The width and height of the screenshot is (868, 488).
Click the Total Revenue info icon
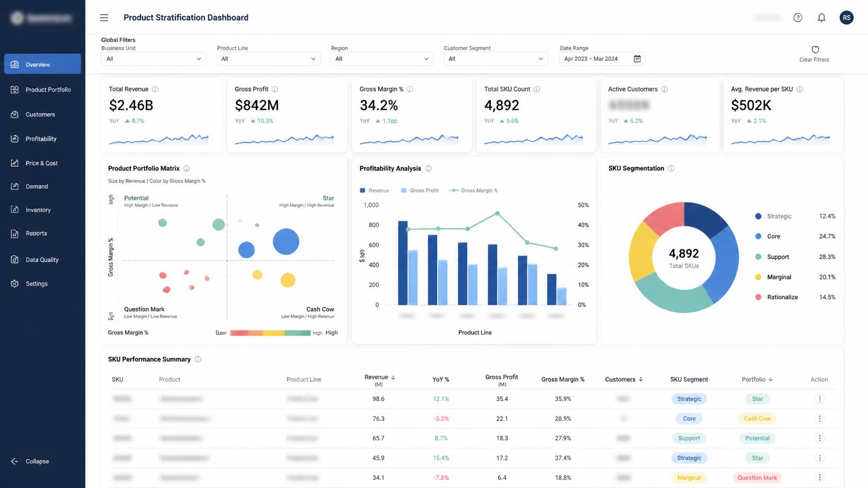click(x=155, y=89)
